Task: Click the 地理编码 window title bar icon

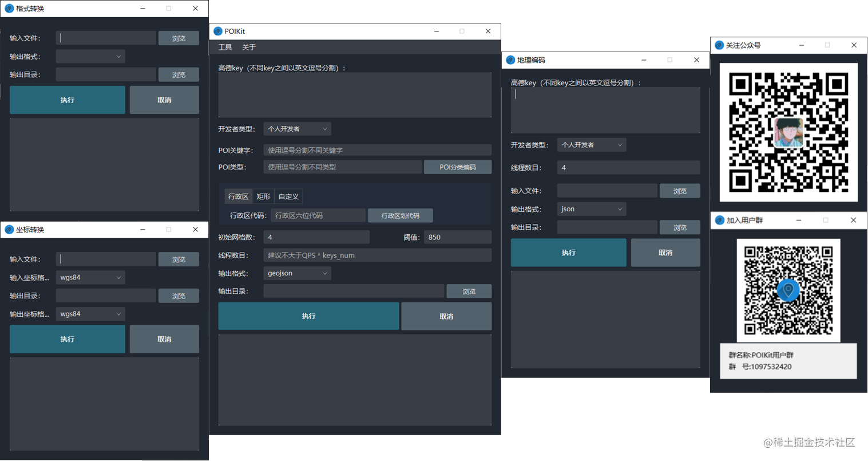Action: 509,60
